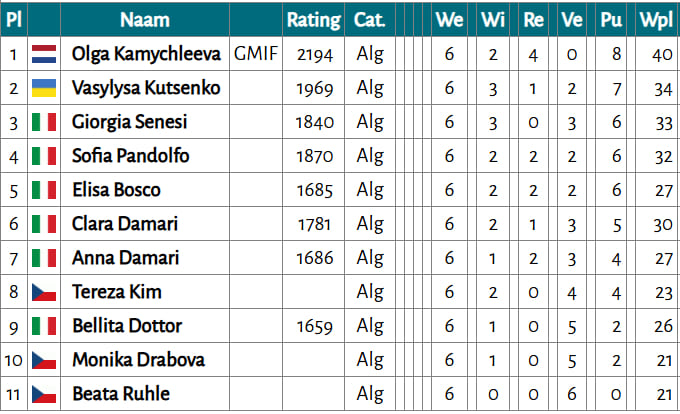Click Anna Damari's name in row seven
Viewport: 680px width, 414px height.
[125, 258]
